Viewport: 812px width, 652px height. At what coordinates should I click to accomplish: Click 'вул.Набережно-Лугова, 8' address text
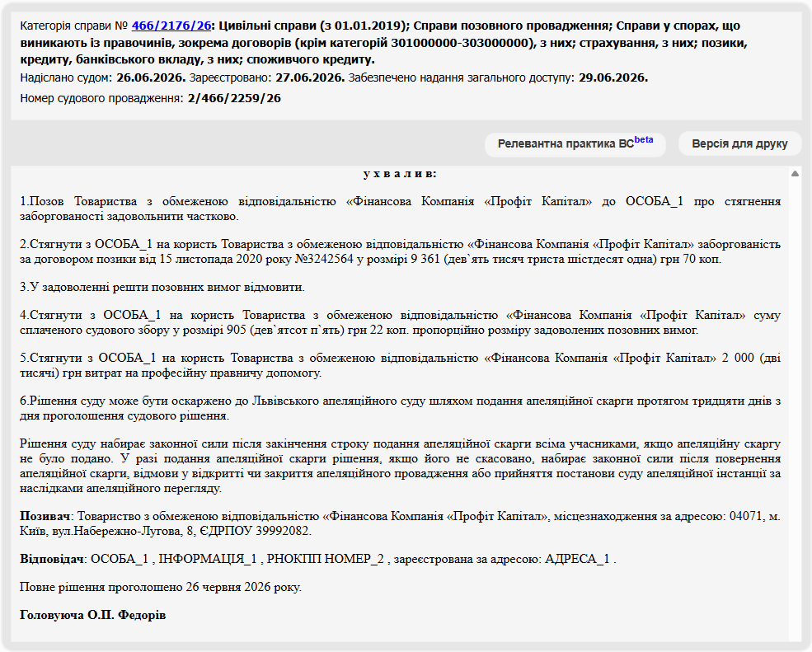click(x=124, y=531)
